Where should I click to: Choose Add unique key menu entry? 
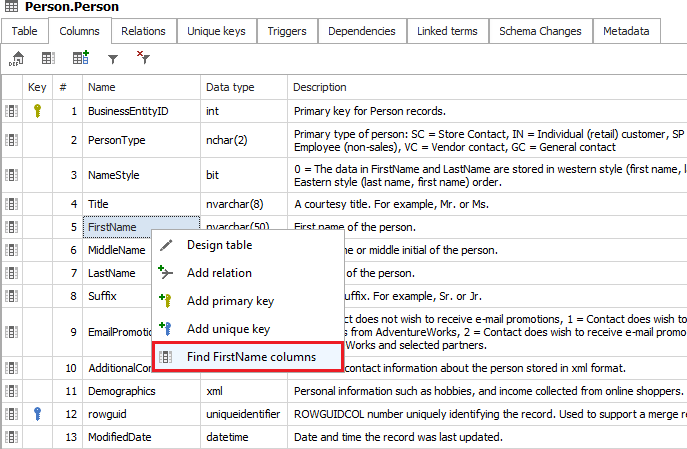coord(227,329)
